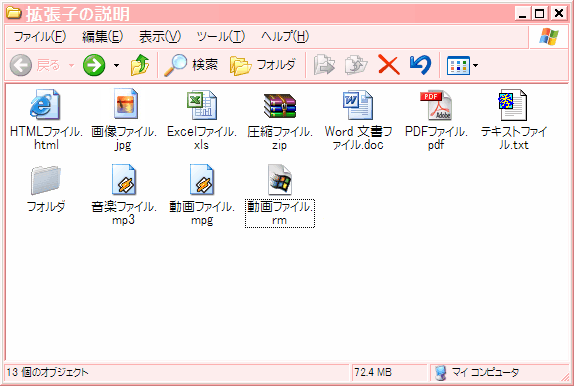Select the 動画ファイル.rm Windows icon

280,179
